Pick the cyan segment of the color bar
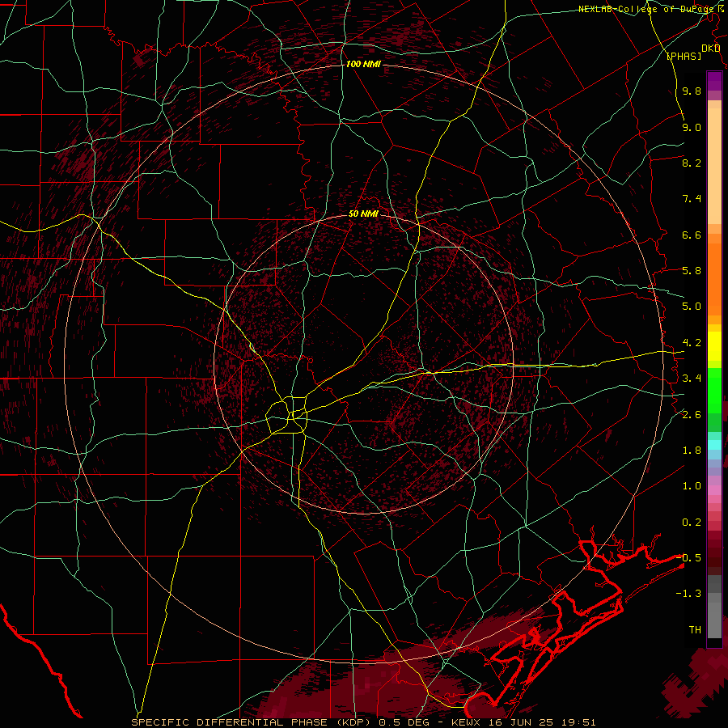The height and width of the screenshot is (728, 728). click(x=714, y=445)
